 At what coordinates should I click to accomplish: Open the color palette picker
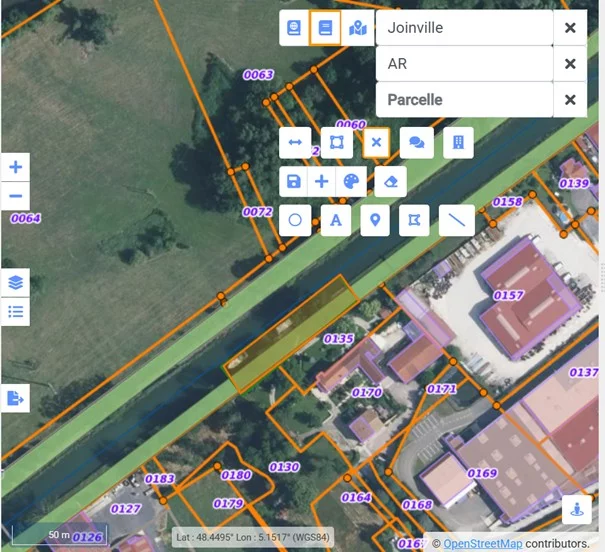pos(351,181)
